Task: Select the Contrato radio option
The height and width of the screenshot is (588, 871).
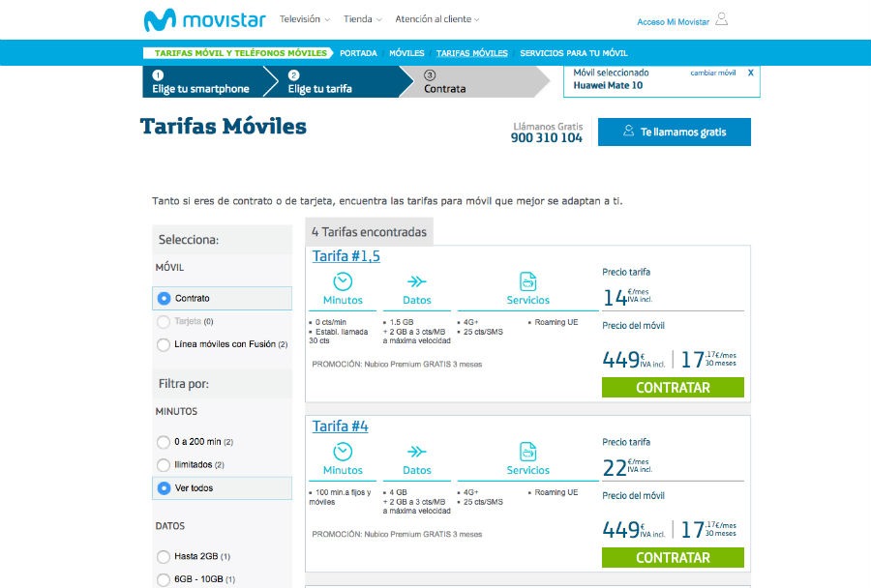Action: [x=164, y=298]
